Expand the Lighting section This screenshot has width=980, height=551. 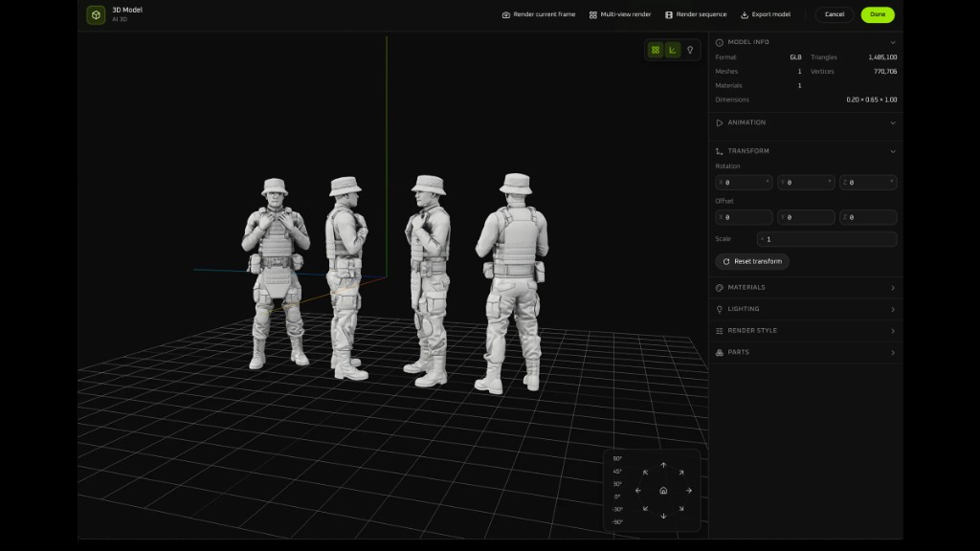[x=806, y=309]
